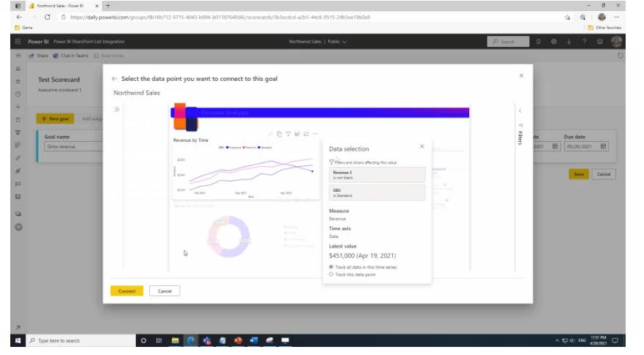Image resolution: width=644 pixels, height=355 pixels.
Task: Expand the Filters pane chevron
Action: [x=520, y=110]
